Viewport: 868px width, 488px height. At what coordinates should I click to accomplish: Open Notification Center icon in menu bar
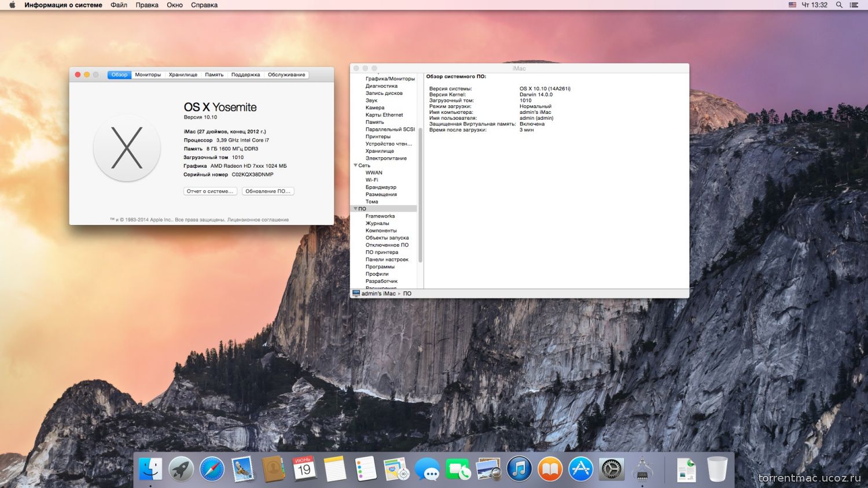click(x=854, y=5)
